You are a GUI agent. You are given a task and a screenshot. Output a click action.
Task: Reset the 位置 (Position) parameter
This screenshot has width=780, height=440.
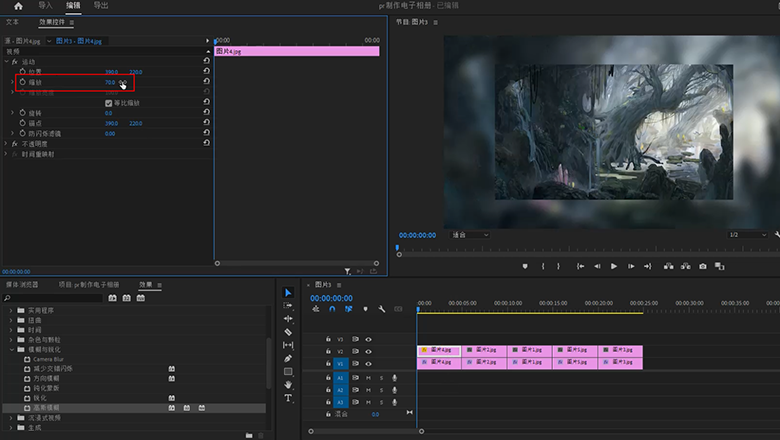[x=206, y=71]
